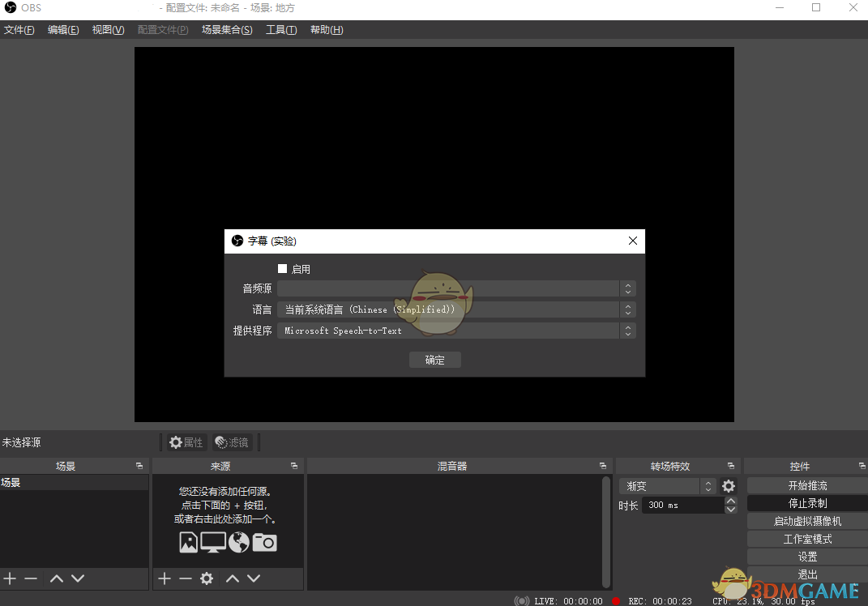Screen dimensions: 868x606
Task: Click the 确定 button in the captions dialog
Action: pyautogui.click(x=435, y=360)
